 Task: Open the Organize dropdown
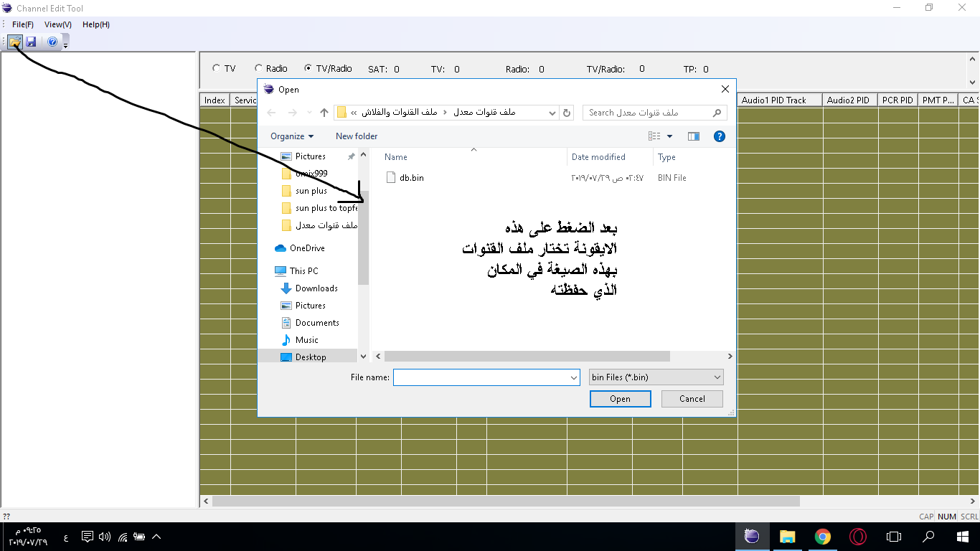[292, 136]
